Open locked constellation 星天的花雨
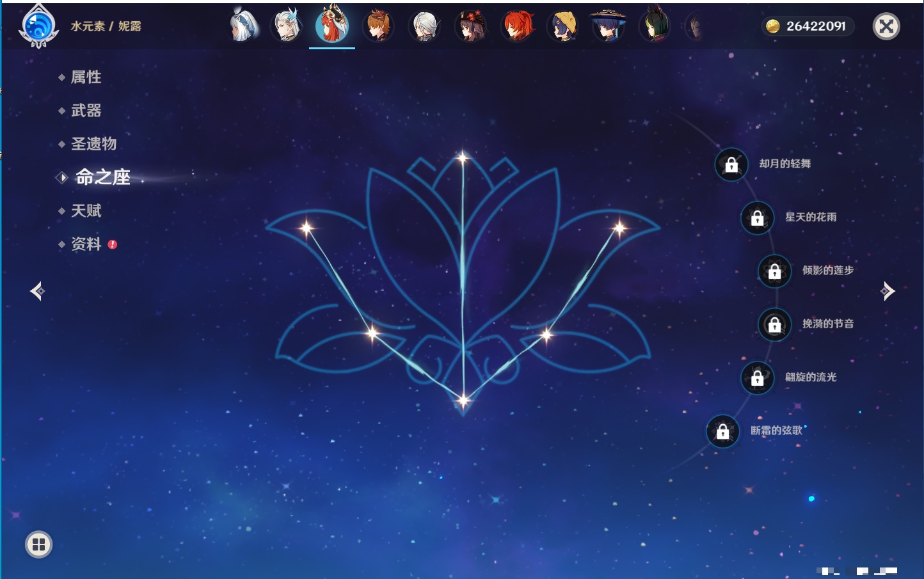 coord(757,218)
